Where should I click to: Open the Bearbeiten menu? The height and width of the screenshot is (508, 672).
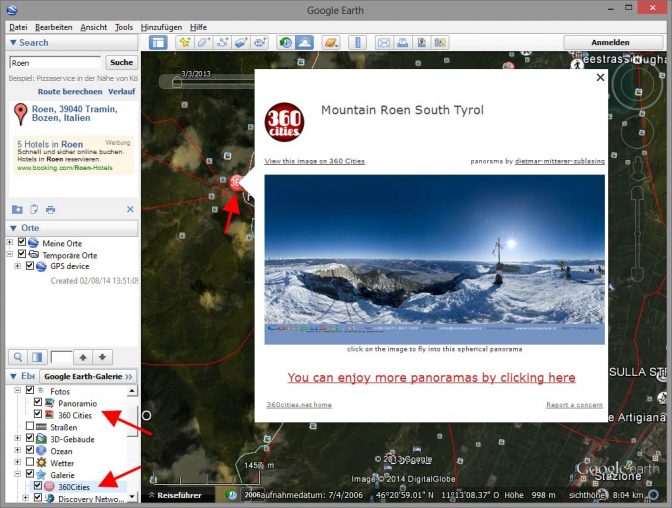point(54,27)
